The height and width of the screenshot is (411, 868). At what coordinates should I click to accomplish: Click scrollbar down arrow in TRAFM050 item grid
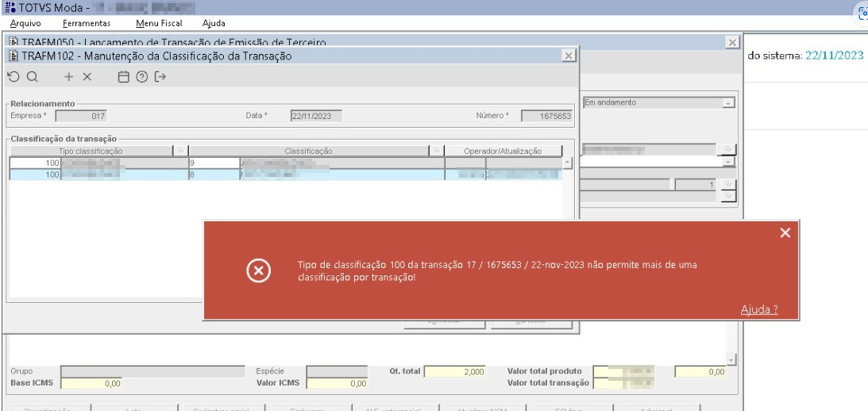point(732,360)
